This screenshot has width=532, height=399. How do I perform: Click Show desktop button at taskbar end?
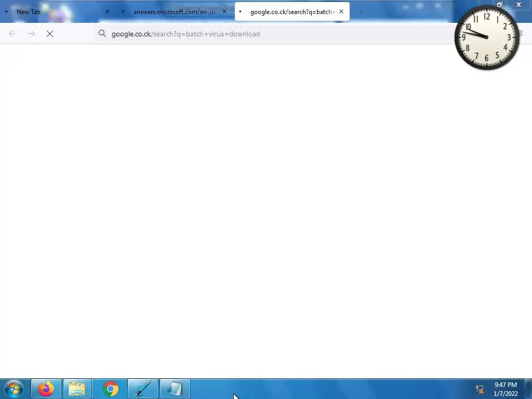(528, 389)
